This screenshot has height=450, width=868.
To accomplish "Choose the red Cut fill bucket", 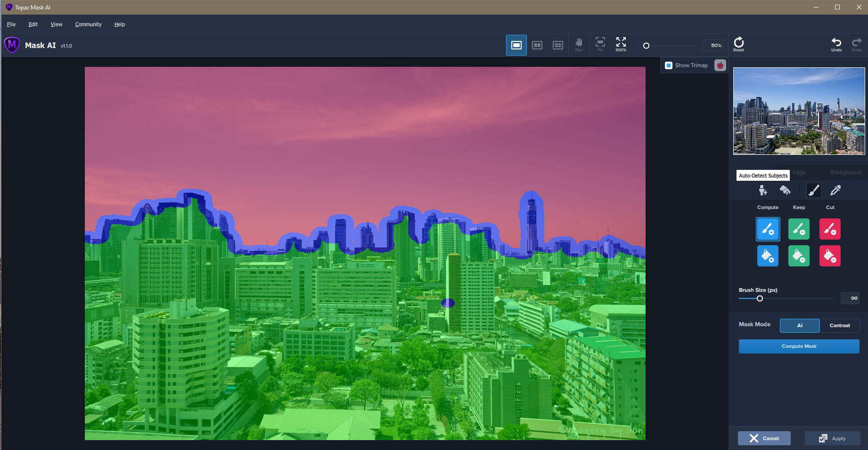I will point(830,256).
